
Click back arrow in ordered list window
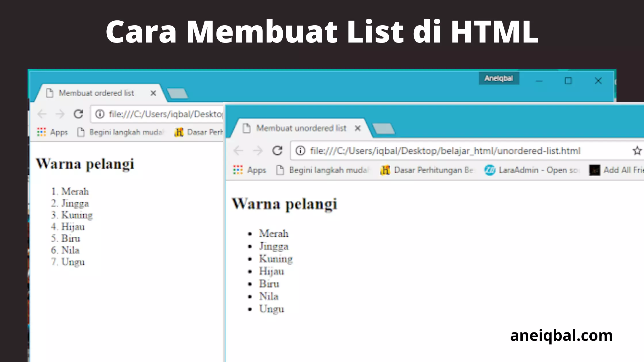42,114
